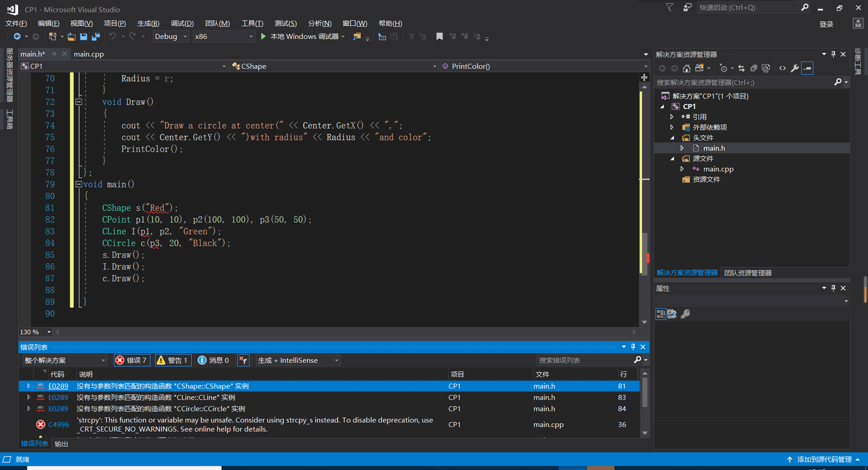The height and width of the screenshot is (470, 868).
Task: Open the 生成(B) menu
Action: click(148, 24)
